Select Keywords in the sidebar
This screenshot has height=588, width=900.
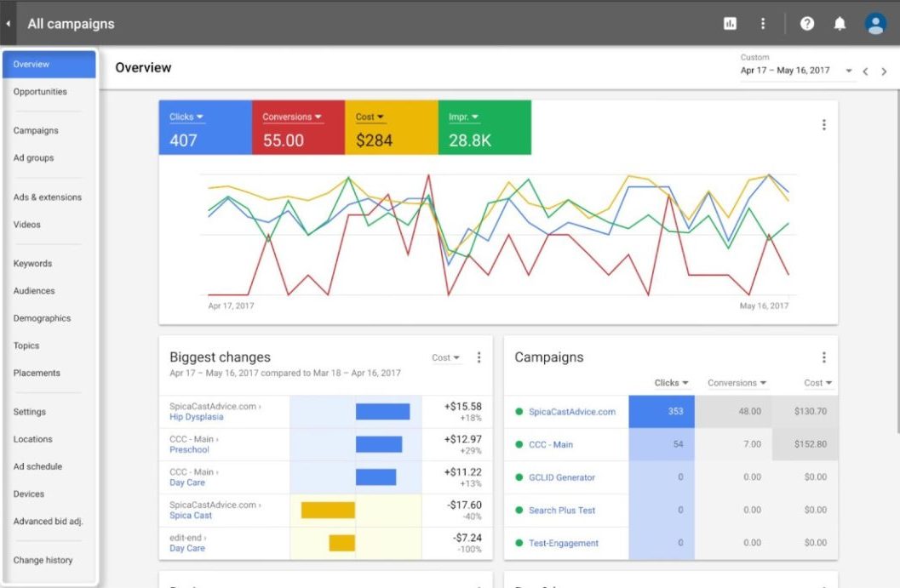click(x=32, y=263)
